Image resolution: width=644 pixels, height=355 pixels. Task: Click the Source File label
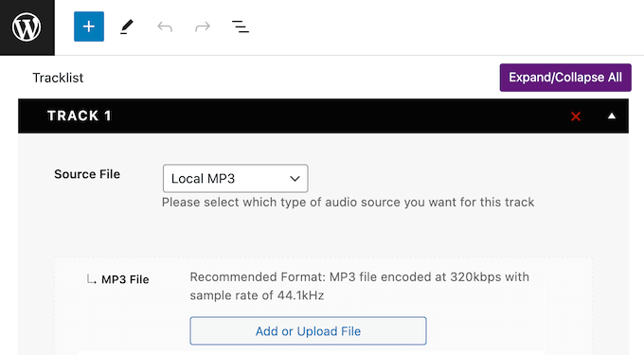[87, 174]
